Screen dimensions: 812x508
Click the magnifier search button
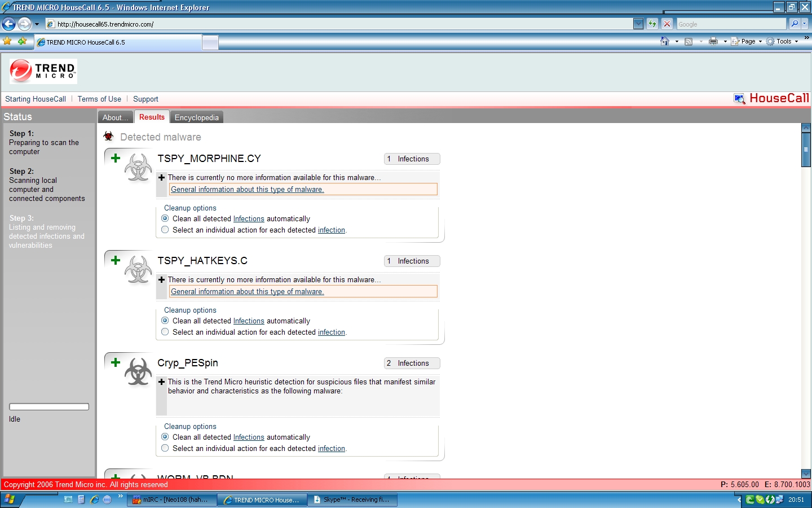click(795, 24)
